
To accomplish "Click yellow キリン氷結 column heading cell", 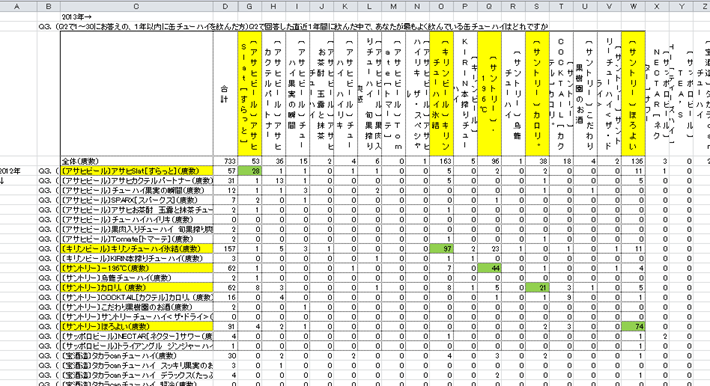I will point(441,94).
